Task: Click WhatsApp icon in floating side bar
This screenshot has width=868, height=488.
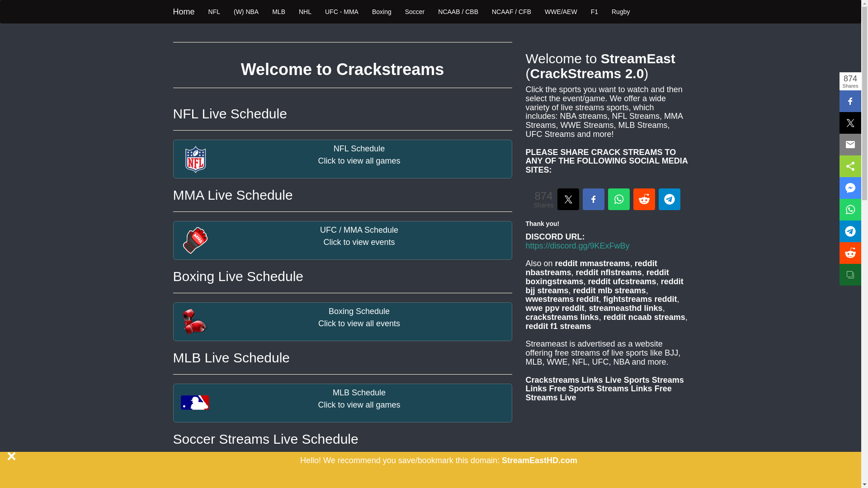Action: pyautogui.click(x=850, y=210)
